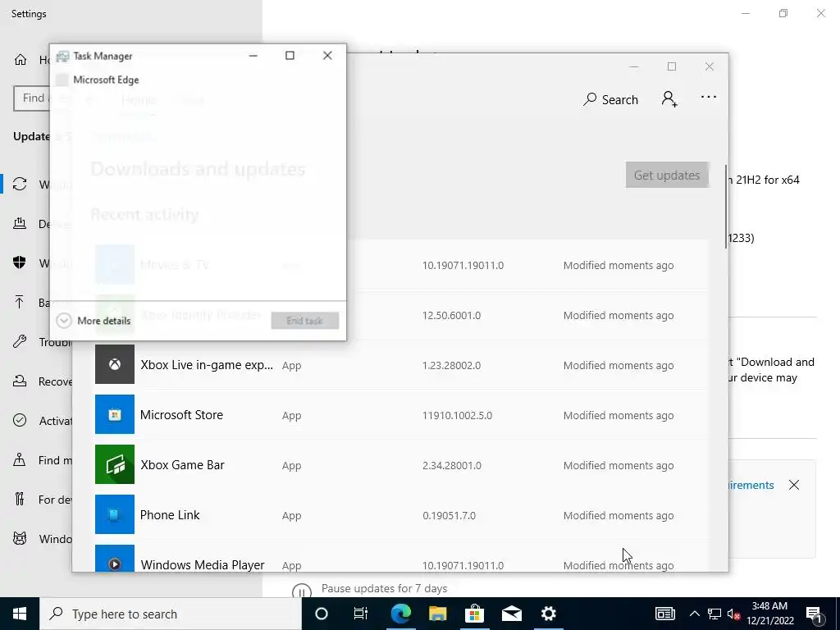The image size is (840, 630).
Task: Click the muted volume icon in tray
Action: tap(734, 614)
